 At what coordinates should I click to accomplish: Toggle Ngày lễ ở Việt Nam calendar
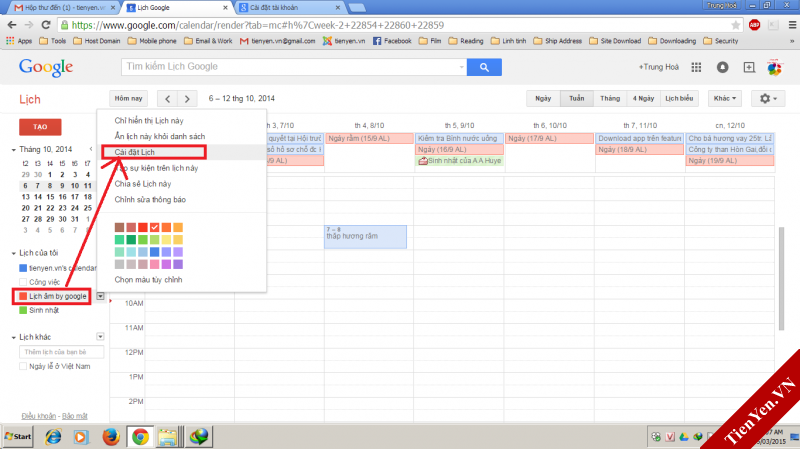pos(23,366)
